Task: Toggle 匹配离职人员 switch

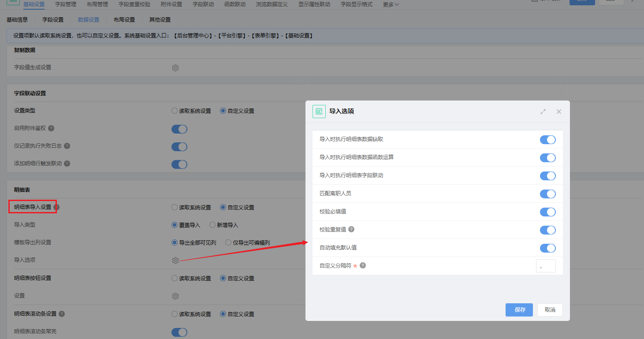Action: click(x=548, y=194)
